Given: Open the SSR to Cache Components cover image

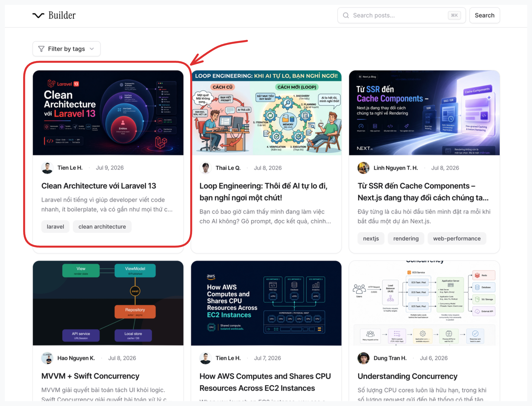Looking at the screenshot, I should click(424, 113).
